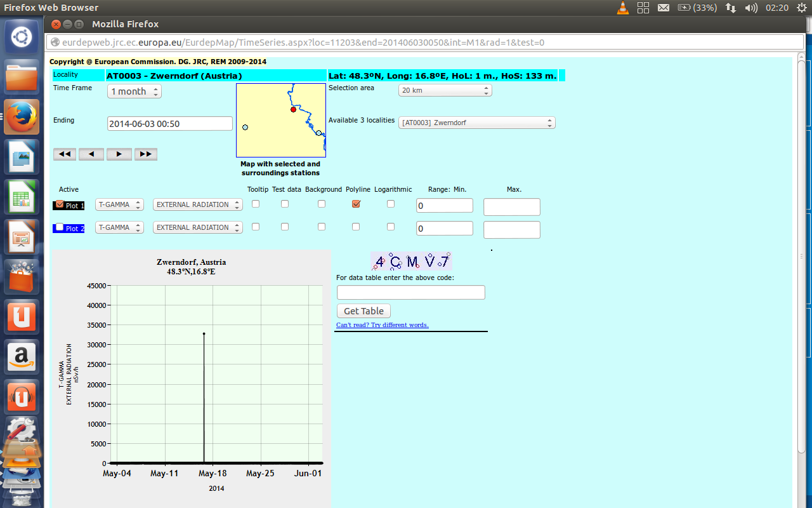Click the single right arrow step-forward button
Viewport: 812px width, 508px height.
pyautogui.click(x=119, y=154)
